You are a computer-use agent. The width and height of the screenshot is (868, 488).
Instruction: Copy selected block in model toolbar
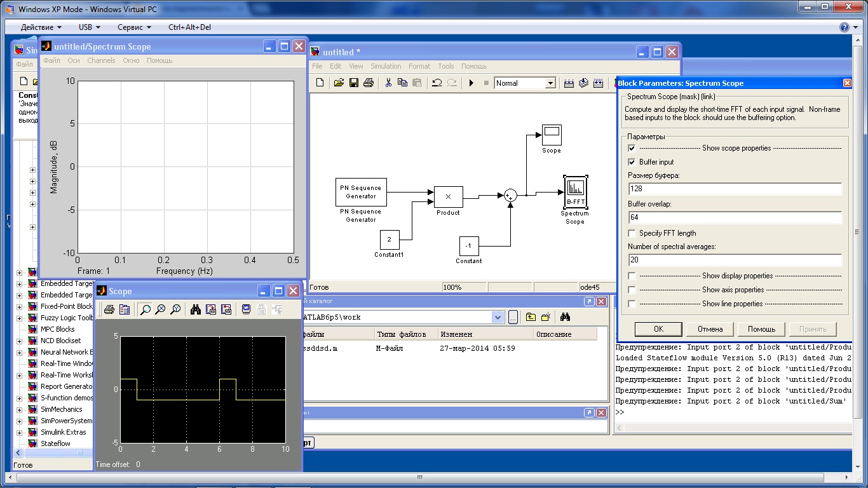pos(402,83)
